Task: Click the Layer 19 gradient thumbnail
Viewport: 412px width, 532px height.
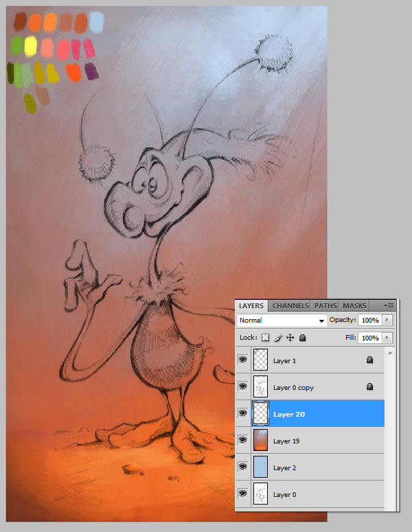Action: pos(261,440)
